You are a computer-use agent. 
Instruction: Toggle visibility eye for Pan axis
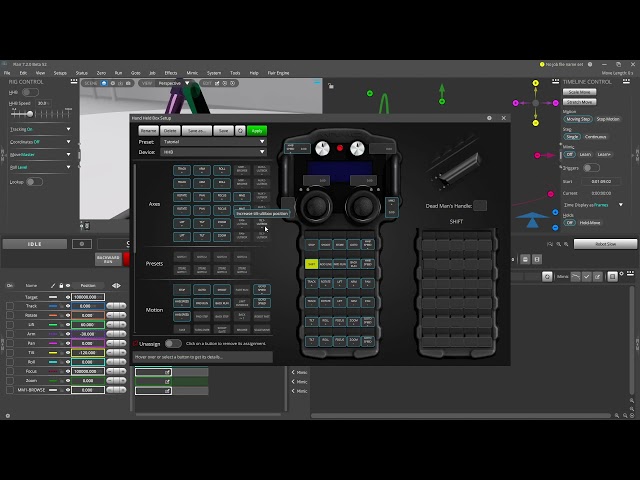point(68,343)
